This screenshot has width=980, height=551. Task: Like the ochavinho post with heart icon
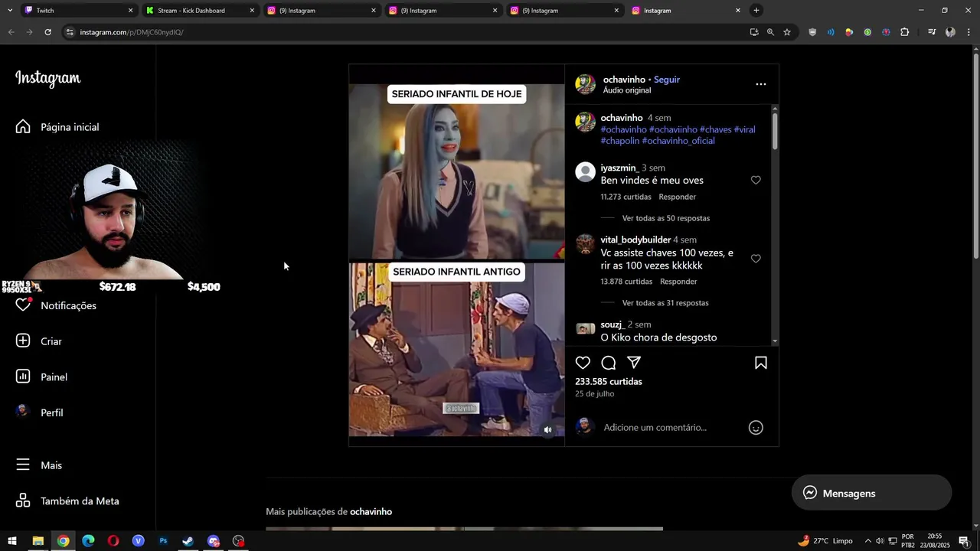point(583,363)
